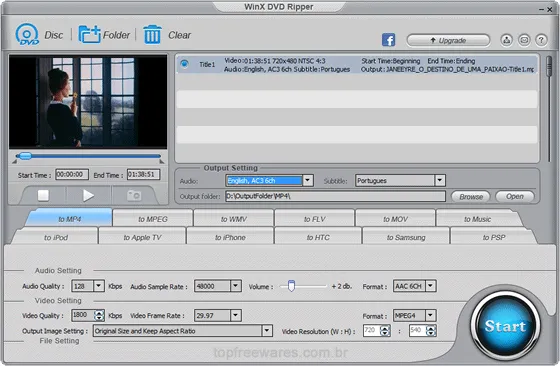This screenshot has width=560, height=366.
Task: Open the Folder source icon
Action: click(89, 35)
